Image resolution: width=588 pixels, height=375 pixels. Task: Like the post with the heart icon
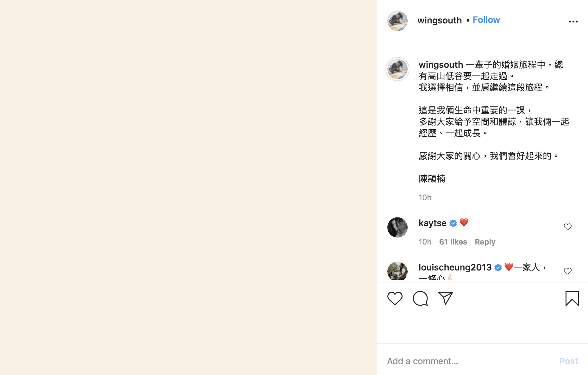395,298
